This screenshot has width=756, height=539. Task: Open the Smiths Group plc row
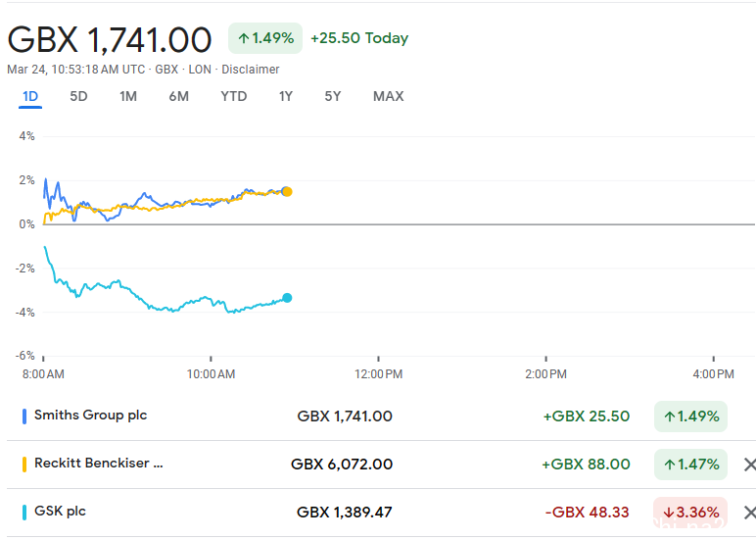(381, 416)
